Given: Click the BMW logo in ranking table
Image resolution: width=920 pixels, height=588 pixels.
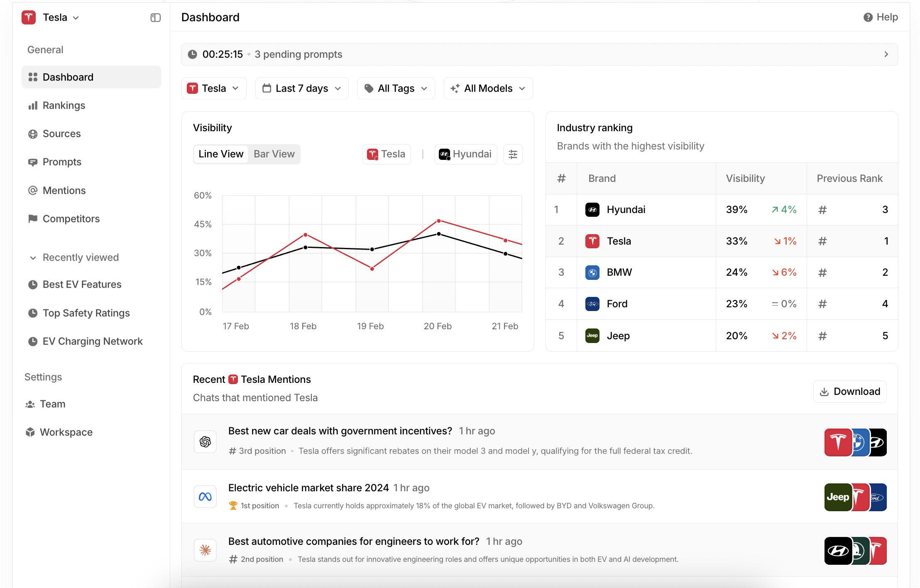Looking at the screenshot, I should tap(592, 272).
